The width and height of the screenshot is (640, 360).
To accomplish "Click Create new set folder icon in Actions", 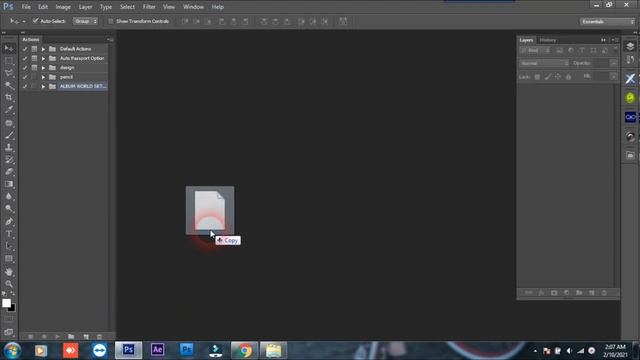I will (71, 337).
